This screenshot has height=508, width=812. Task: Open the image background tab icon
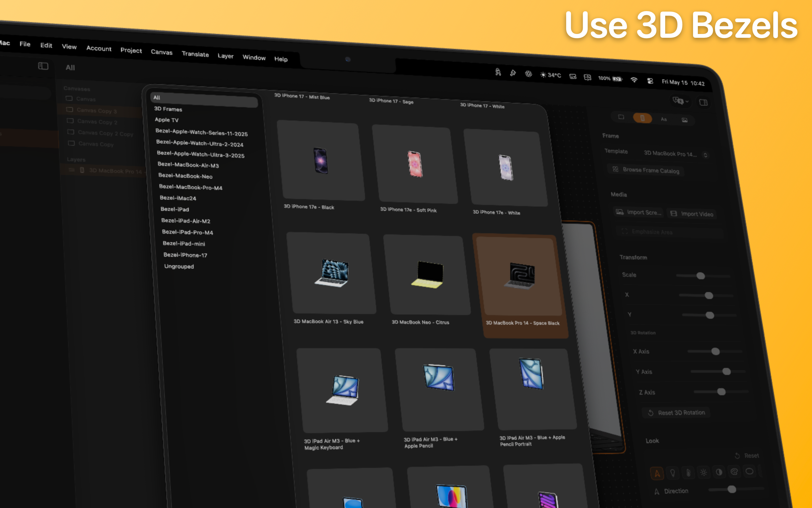(x=684, y=120)
